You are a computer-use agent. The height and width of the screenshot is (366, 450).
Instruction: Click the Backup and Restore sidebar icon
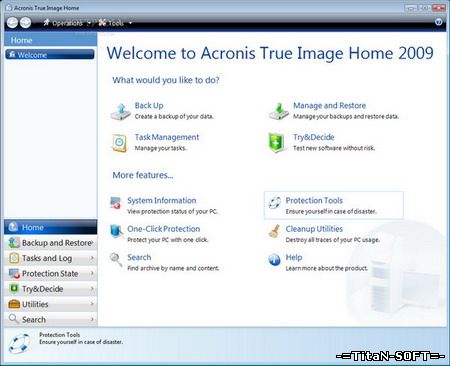click(x=14, y=242)
